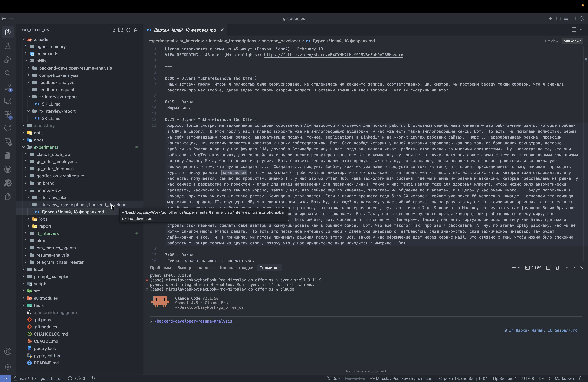Open CLAUDE.md in the file tree
The height and width of the screenshot is (382, 588).
pyautogui.click(x=46, y=341)
